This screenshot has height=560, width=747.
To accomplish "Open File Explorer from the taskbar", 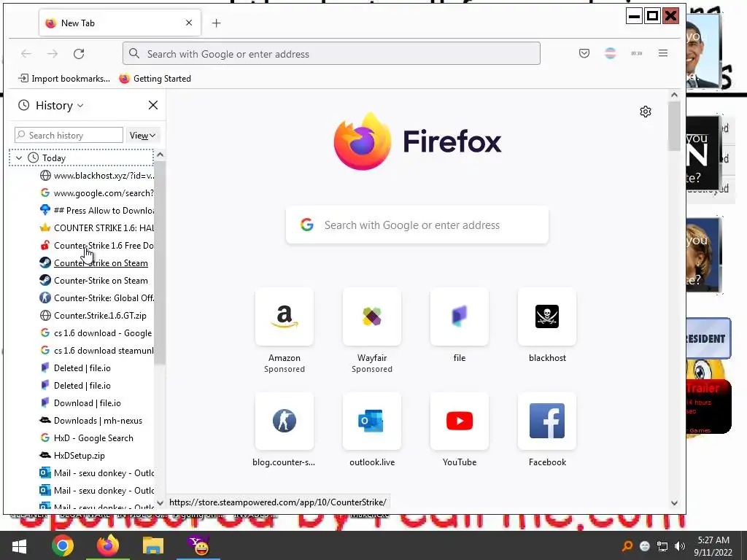I will point(153,545).
